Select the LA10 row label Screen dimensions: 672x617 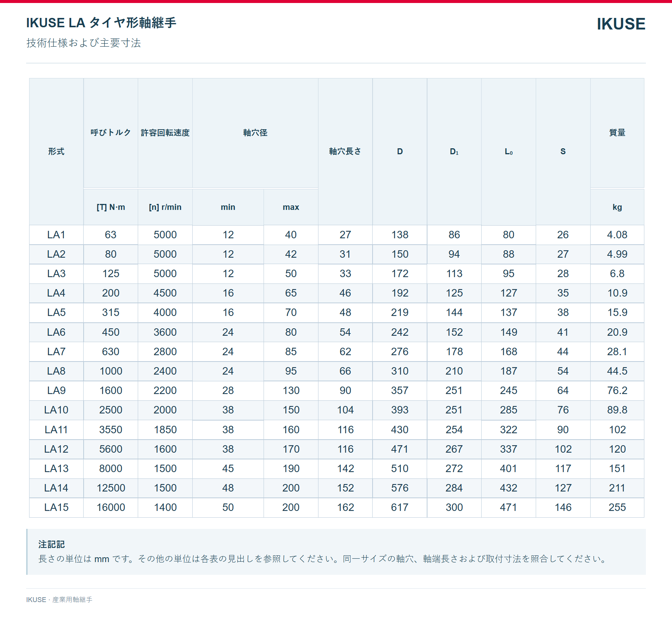tap(56, 410)
